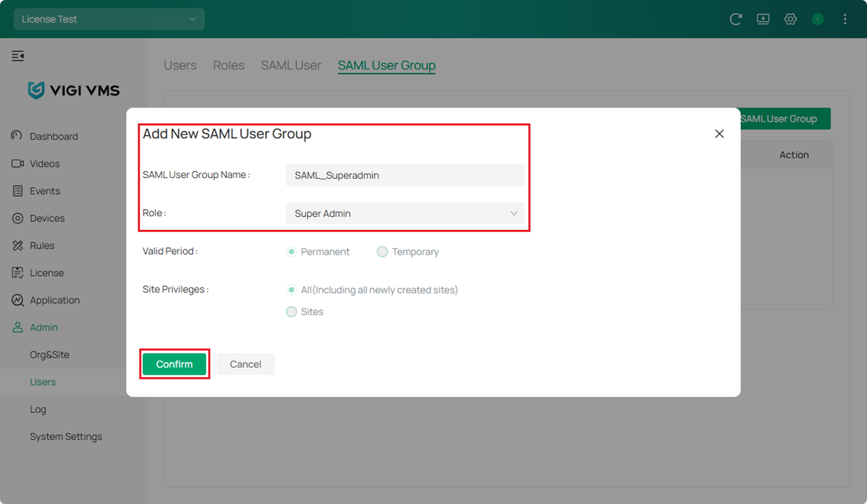Click the Add New SAML User Group title
Screen dimensions: 867x504
click(x=227, y=134)
